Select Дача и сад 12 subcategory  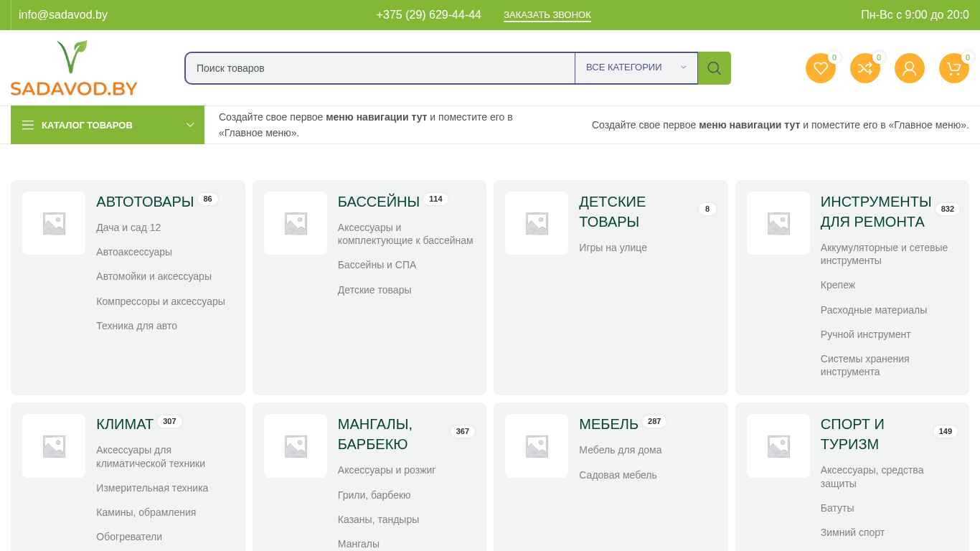tap(128, 227)
